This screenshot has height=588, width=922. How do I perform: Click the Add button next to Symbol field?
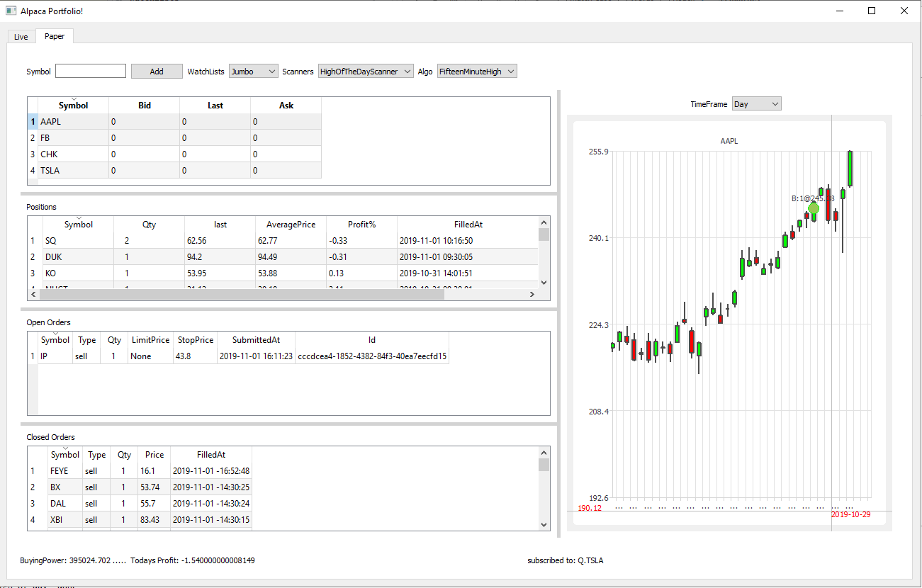coord(157,71)
